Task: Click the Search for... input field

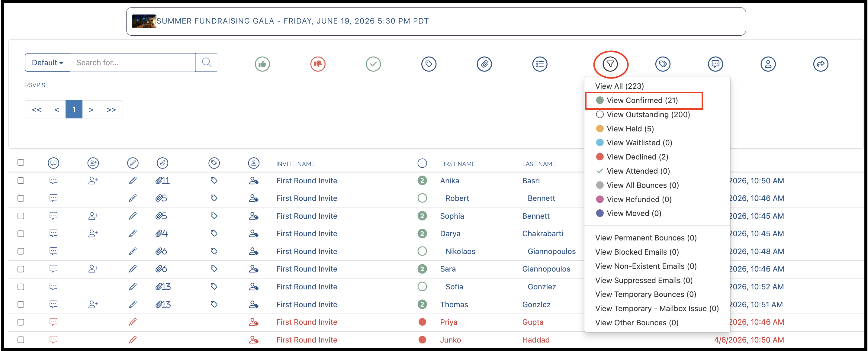Action: (132, 63)
